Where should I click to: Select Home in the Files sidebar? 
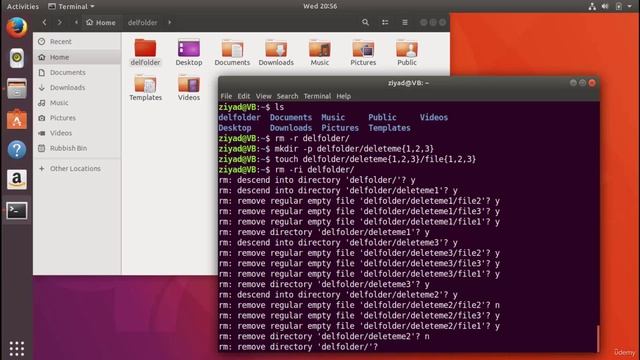[77, 57]
